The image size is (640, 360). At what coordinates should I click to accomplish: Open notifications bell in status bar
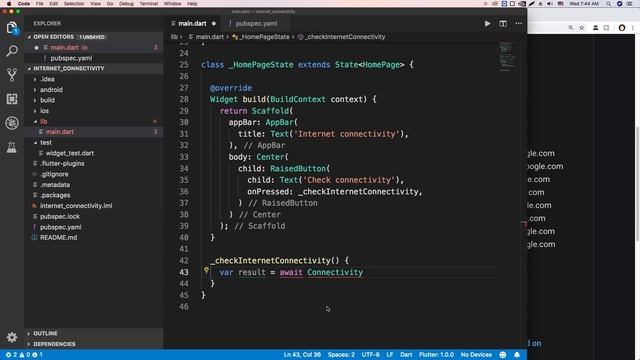(517, 355)
